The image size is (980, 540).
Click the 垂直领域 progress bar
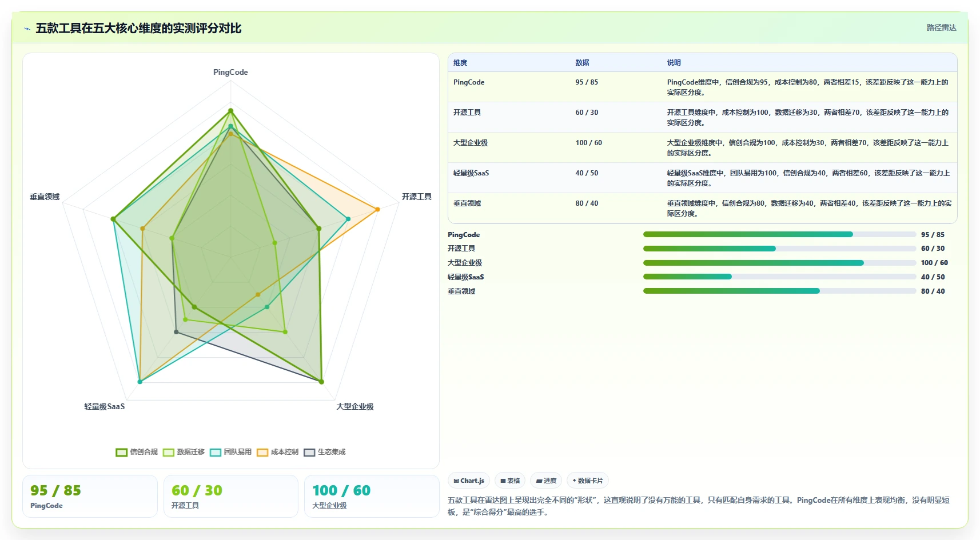click(x=779, y=291)
